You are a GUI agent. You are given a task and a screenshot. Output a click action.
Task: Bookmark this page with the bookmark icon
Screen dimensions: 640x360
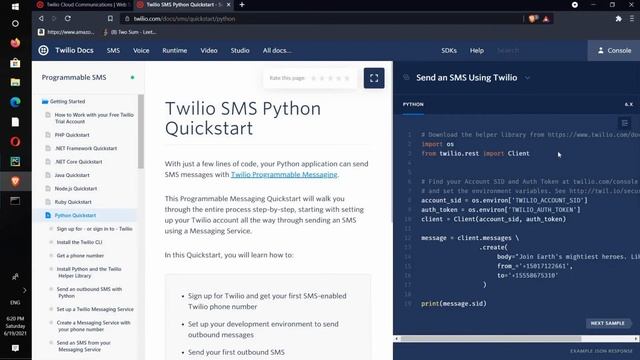[110, 18]
